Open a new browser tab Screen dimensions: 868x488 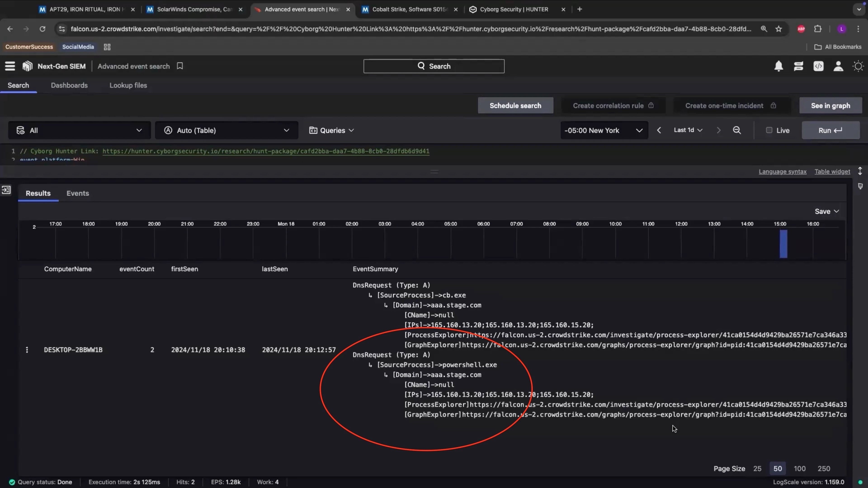click(580, 9)
